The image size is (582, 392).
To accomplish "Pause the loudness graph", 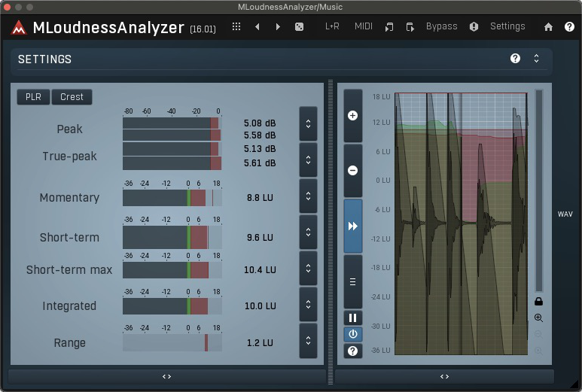I will point(352,318).
